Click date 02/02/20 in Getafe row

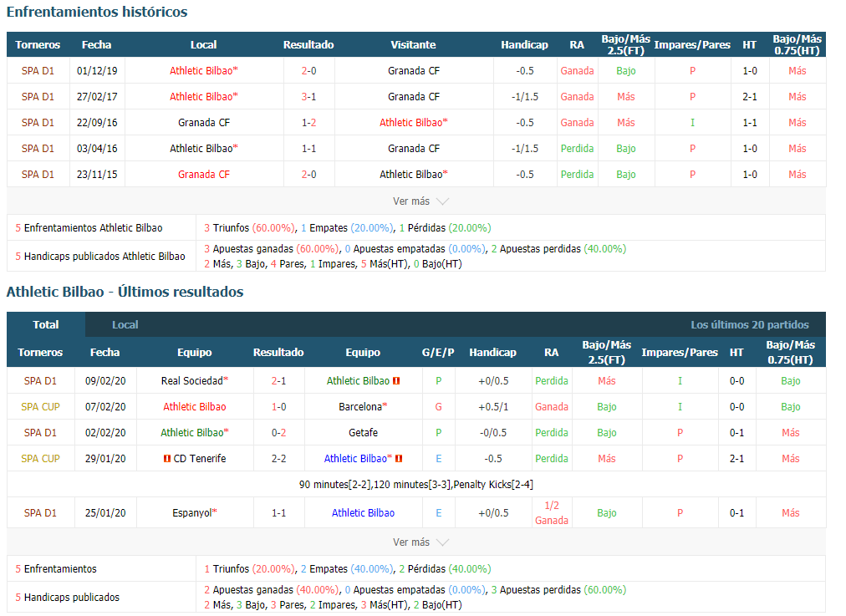coord(105,433)
